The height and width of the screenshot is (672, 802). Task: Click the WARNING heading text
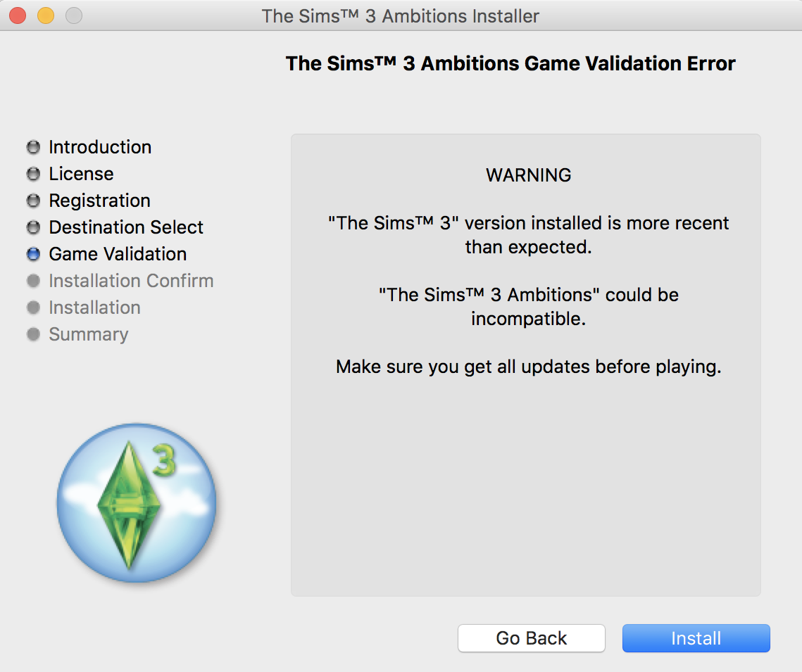tap(528, 175)
